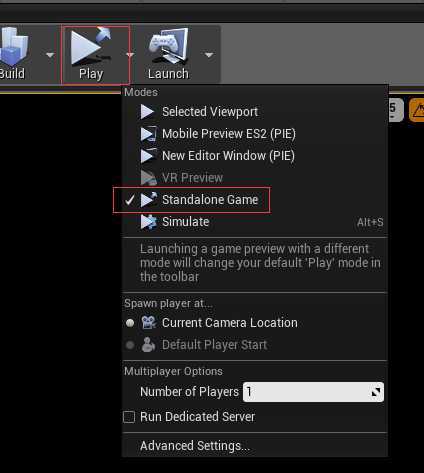Open the Play modes dropdown arrow
424x473 pixels.
point(130,55)
